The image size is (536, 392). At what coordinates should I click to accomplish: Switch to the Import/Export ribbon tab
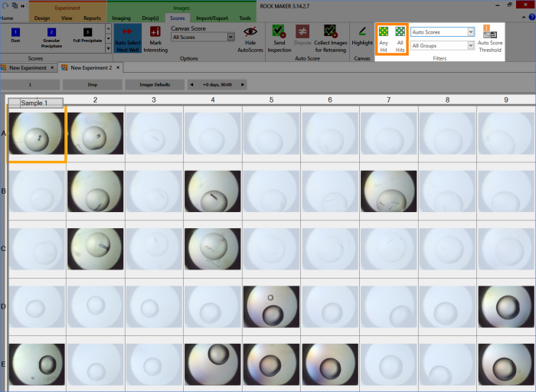click(211, 17)
